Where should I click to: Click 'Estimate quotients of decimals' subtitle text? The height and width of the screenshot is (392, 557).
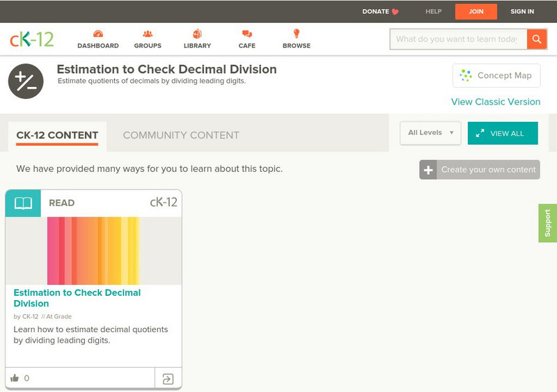coord(152,81)
